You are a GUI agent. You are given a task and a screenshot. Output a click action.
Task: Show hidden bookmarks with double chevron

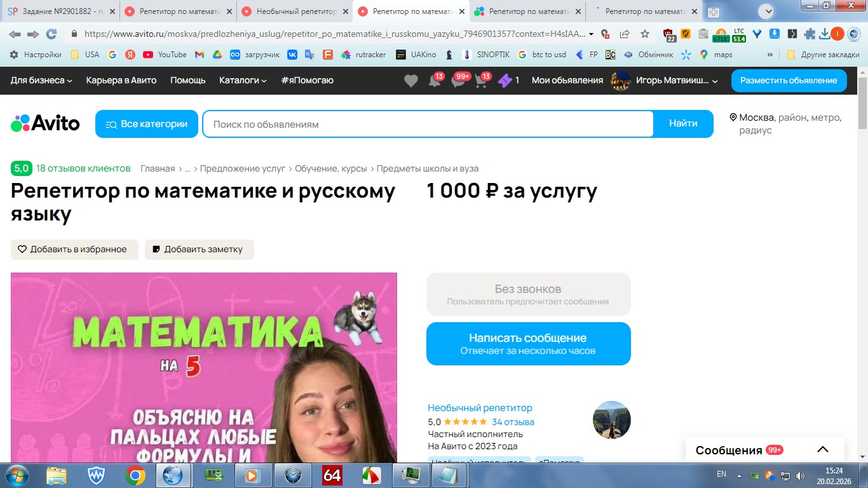(770, 55)
